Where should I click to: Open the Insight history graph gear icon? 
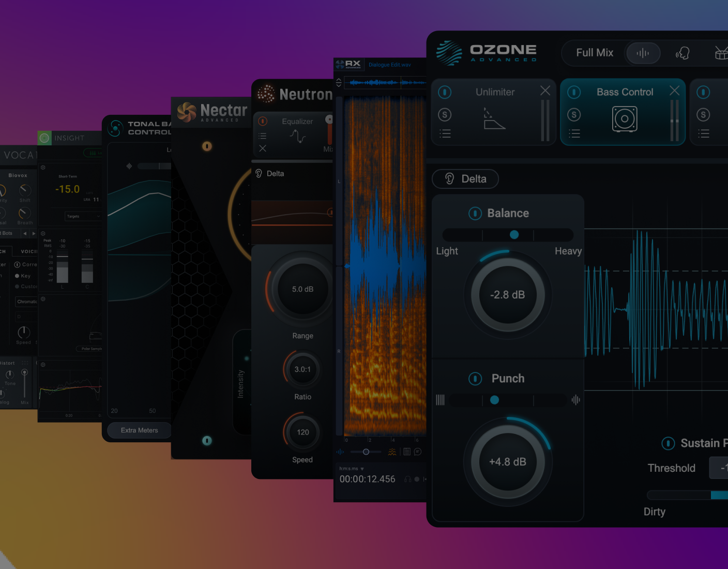tap(43, 365)
